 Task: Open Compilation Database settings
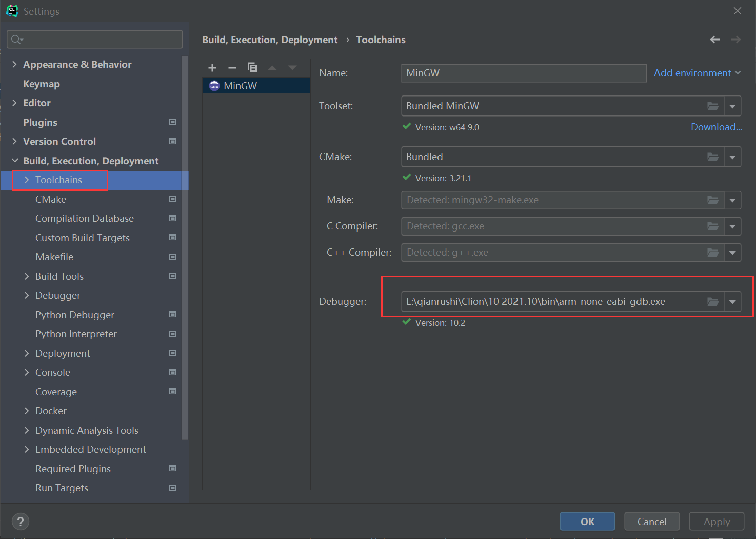(85, 218)
